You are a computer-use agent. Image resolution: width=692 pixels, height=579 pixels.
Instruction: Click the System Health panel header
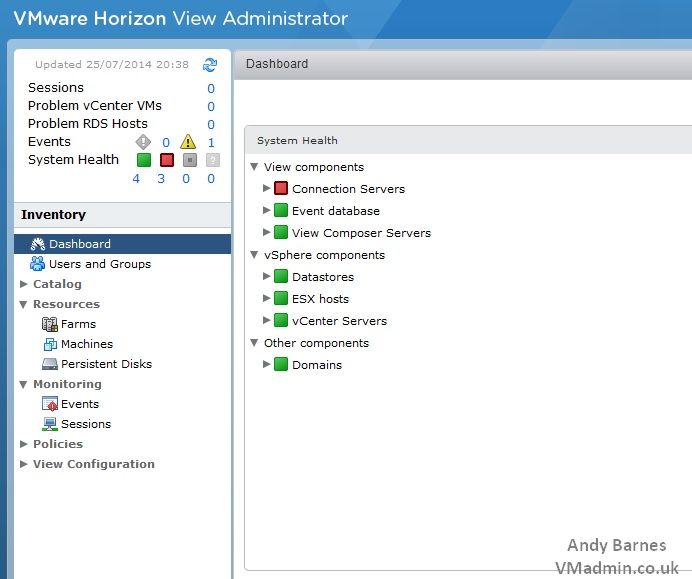468,140
